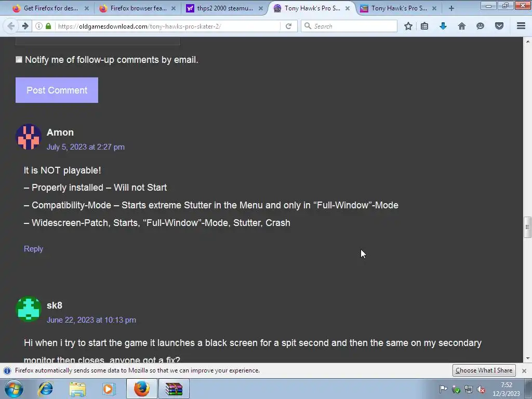Viewport: 532px width, 399px height.
Task: Close the 'thps2 2000 steamu...' tab
Action: coord(261,8)
